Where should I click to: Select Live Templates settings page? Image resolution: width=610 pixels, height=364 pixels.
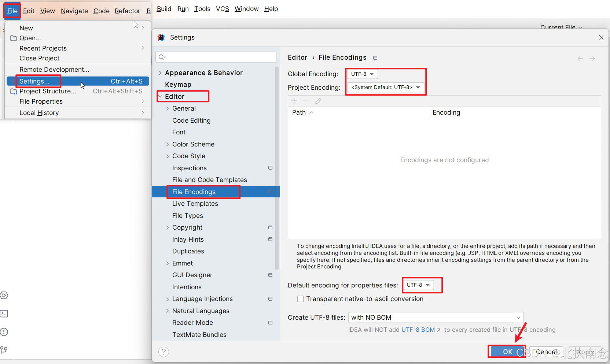pos(195,204)
